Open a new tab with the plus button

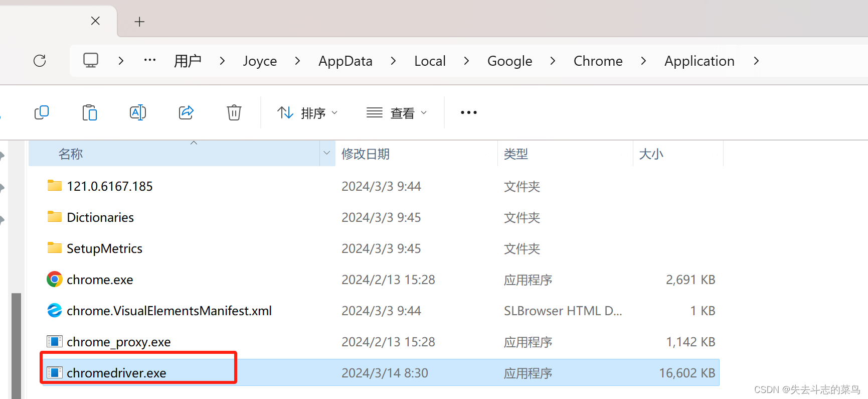tap(139, 22)
